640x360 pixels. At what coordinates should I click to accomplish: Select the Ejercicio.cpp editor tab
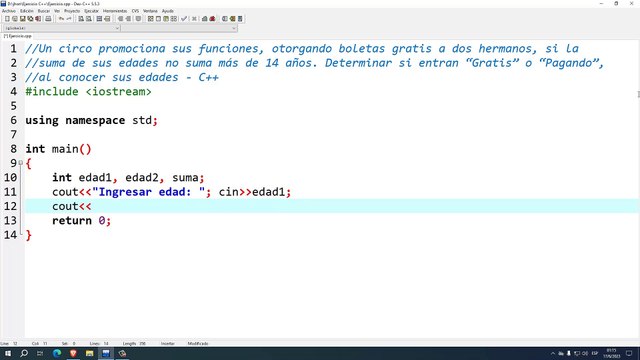pyautogui.click(x=18, y=36)
